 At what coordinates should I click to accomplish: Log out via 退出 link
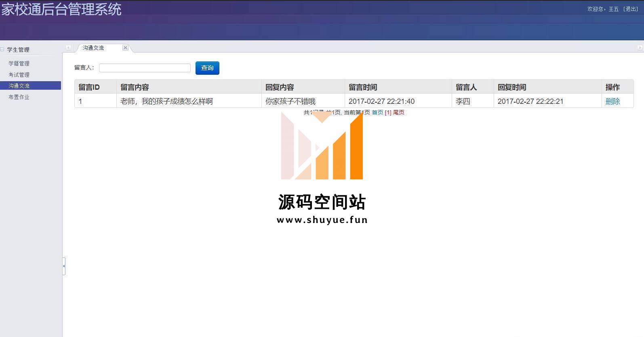click(630, 9)
